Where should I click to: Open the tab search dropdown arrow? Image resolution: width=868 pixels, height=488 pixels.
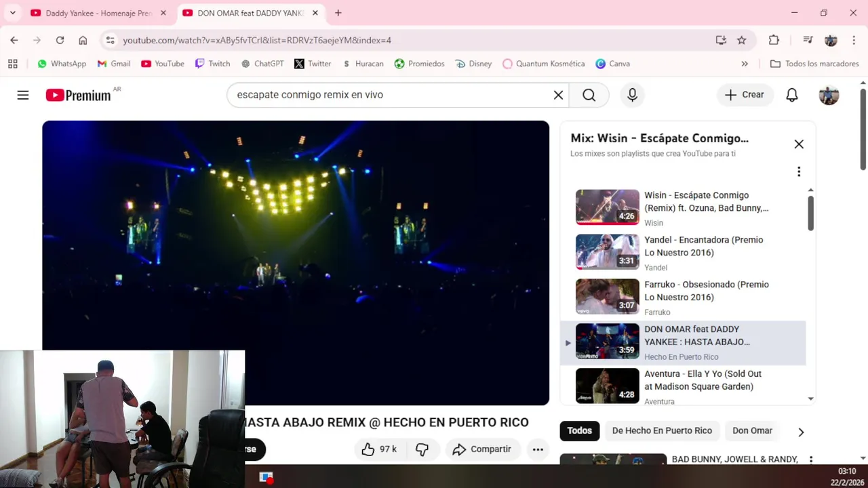(x=12, y=13)
